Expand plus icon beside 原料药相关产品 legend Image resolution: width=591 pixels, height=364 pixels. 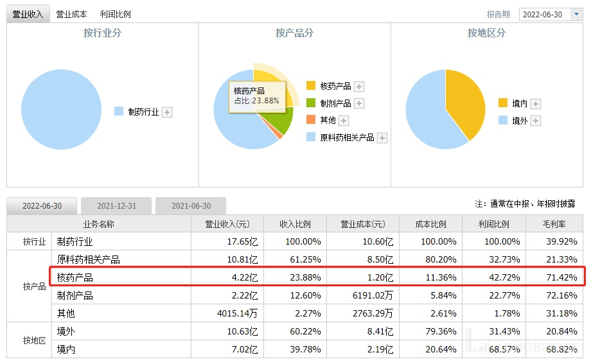pyautogui.click(x=382, y=138)
